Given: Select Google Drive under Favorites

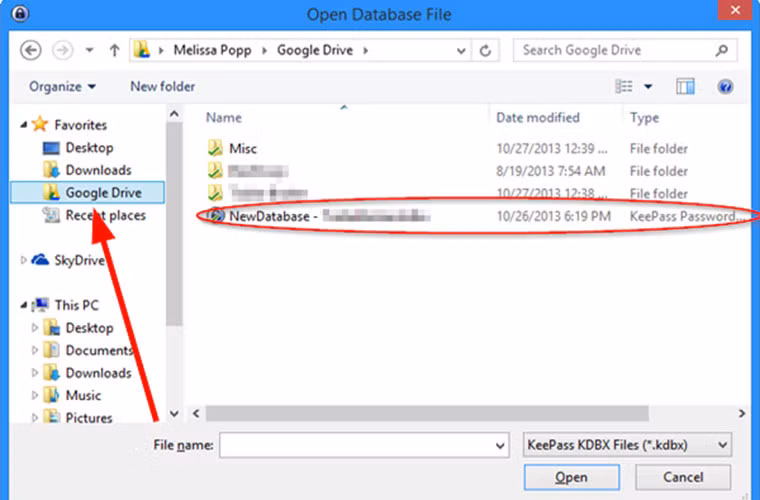Looking at the screenshot, I should (102, 192).
